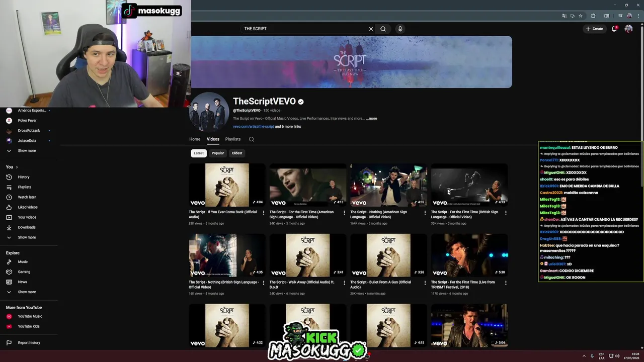Expand the You section chevron
This screenshot has width=644, height=362.
pyautogui.click(x=17, y=167)
